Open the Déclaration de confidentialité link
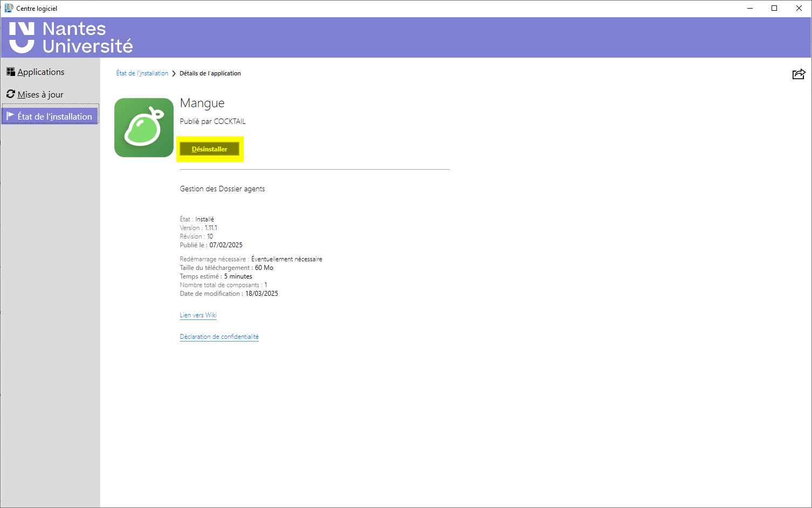The height and width of the screenshot is (508, 812). pyautogui.click(x=219, y=337)
